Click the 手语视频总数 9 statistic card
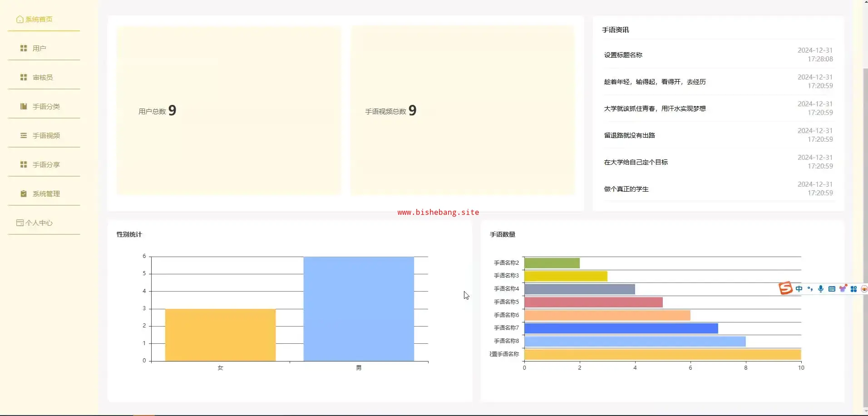This screenshot has height=416, width=868. pos(463,110)
